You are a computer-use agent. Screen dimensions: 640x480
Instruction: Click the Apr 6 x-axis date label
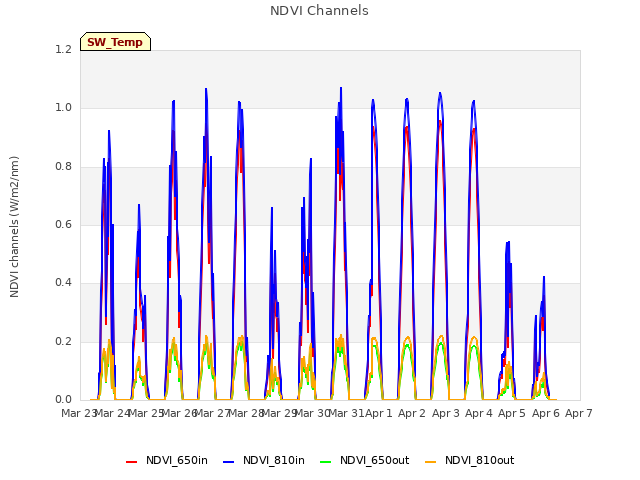point(545,413)
